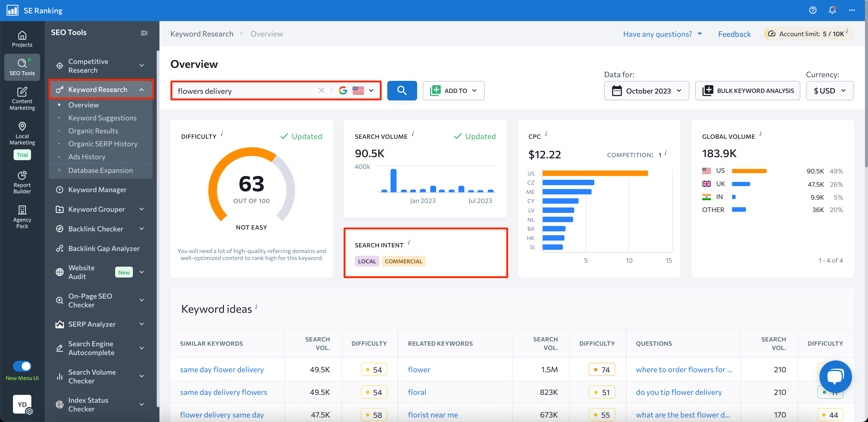Viewport: 868px width, 422px height.
Task: Expand the On-Page SEO Checker menu
Action: [x=142, y=300]
